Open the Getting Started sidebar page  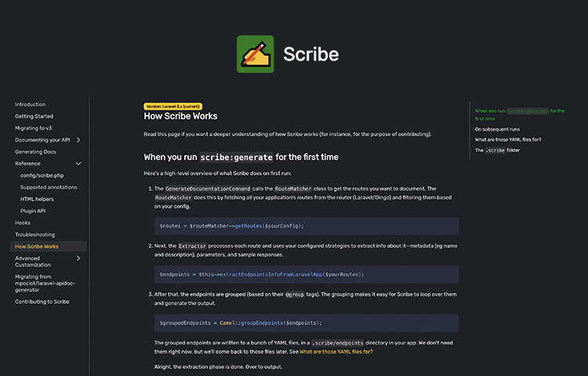(34, 116)
